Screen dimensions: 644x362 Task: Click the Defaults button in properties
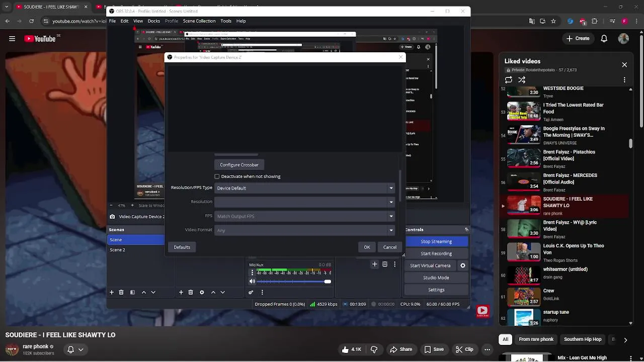(182, 247)
